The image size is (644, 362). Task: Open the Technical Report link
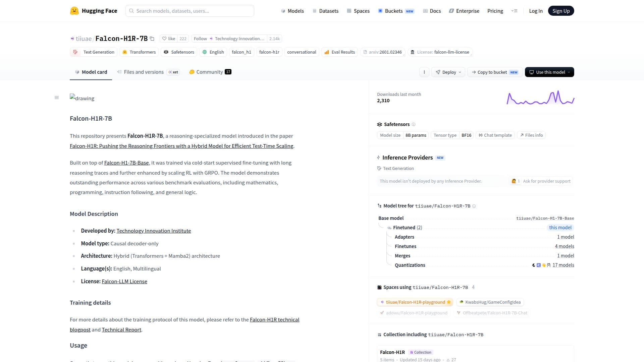[121, 330]
